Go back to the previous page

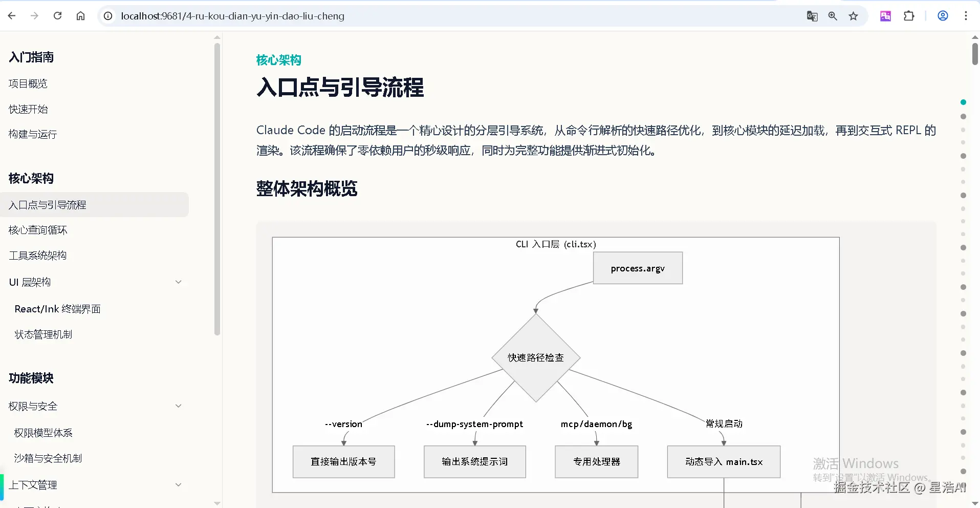[12, 16]
